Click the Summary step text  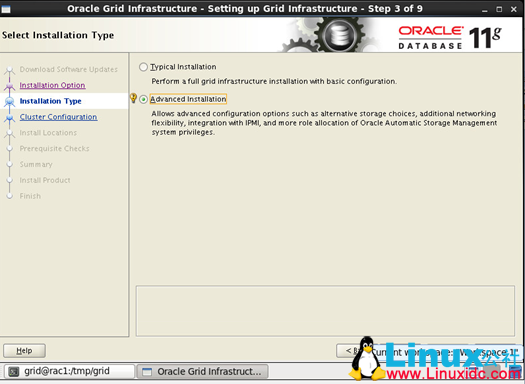coord(36,164)
